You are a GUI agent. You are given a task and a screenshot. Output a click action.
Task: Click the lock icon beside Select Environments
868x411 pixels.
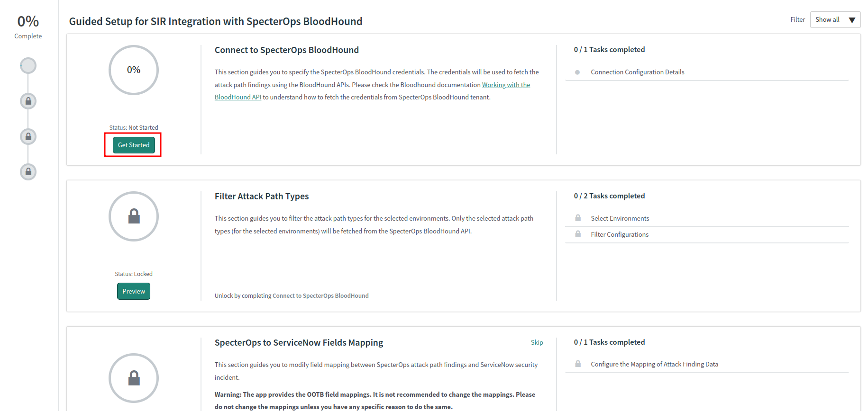point(578,218)
